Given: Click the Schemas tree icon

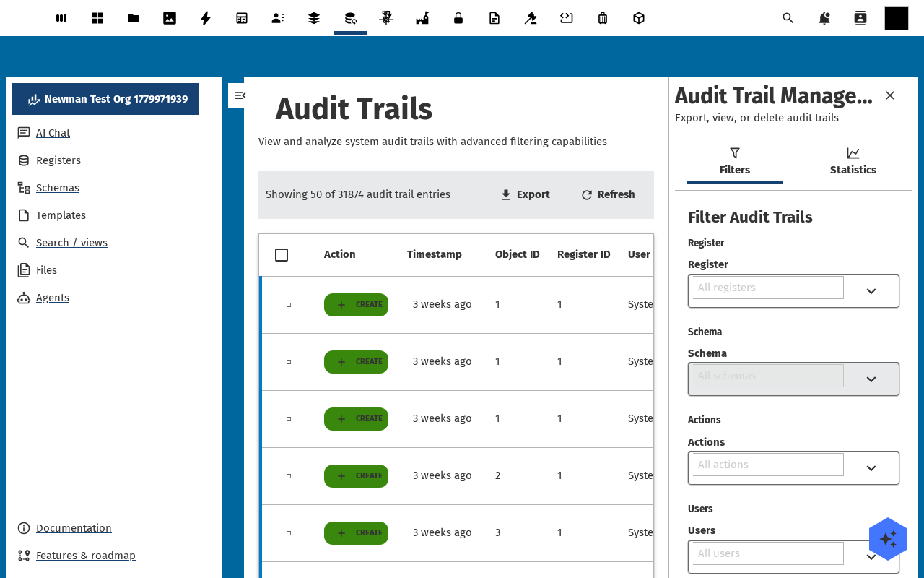Looking at the screenshot, I should click(x=24, y=188).
